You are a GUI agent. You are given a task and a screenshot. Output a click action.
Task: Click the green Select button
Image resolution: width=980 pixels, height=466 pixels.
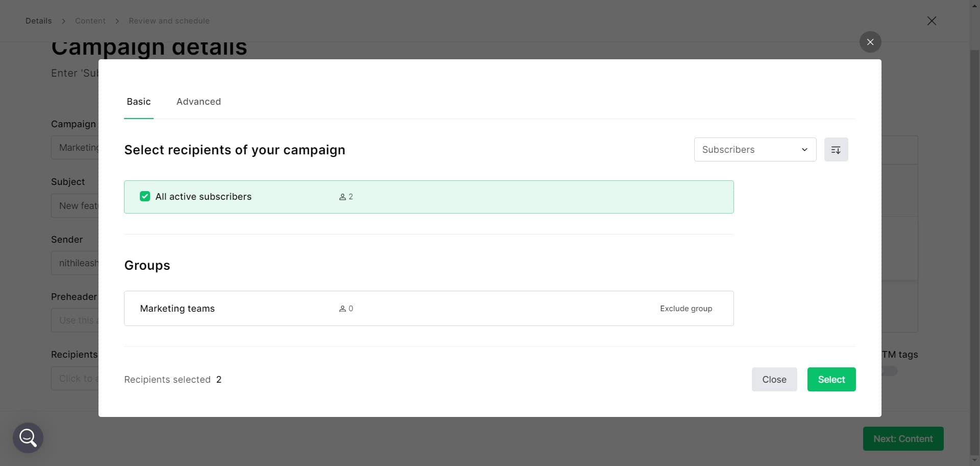(831, 379)
